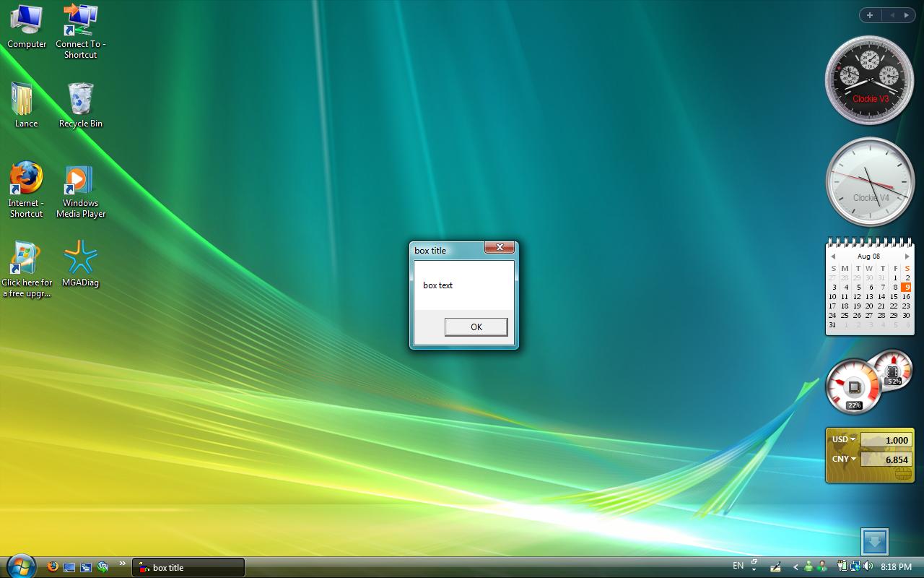Image resolution: width=924 pixels, height=578 pixels.
Task: Click OK in the box title dialog
Action: [476, 327]
